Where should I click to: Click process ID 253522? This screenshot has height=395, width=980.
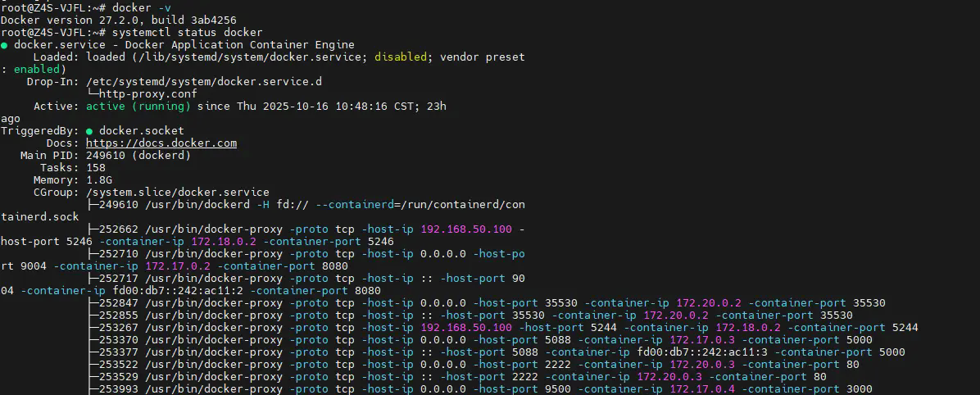point(119,365)
